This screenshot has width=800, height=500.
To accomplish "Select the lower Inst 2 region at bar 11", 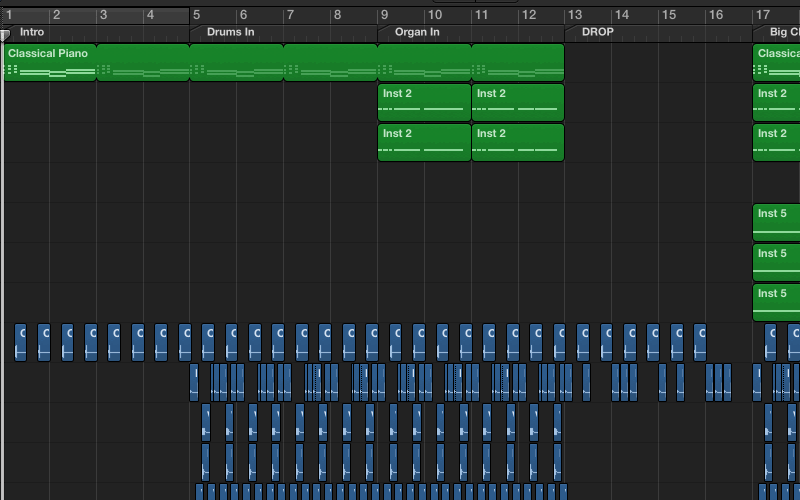I will (518, 142).
